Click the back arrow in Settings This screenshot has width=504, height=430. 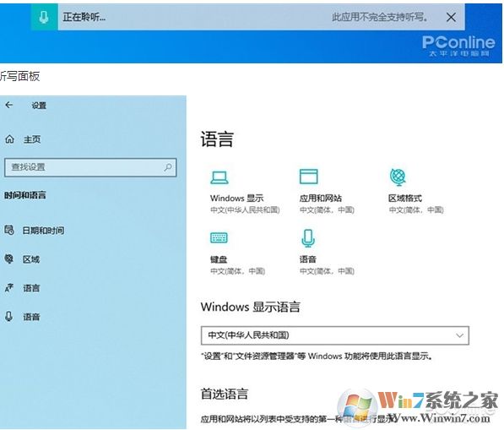click(9, 105)
